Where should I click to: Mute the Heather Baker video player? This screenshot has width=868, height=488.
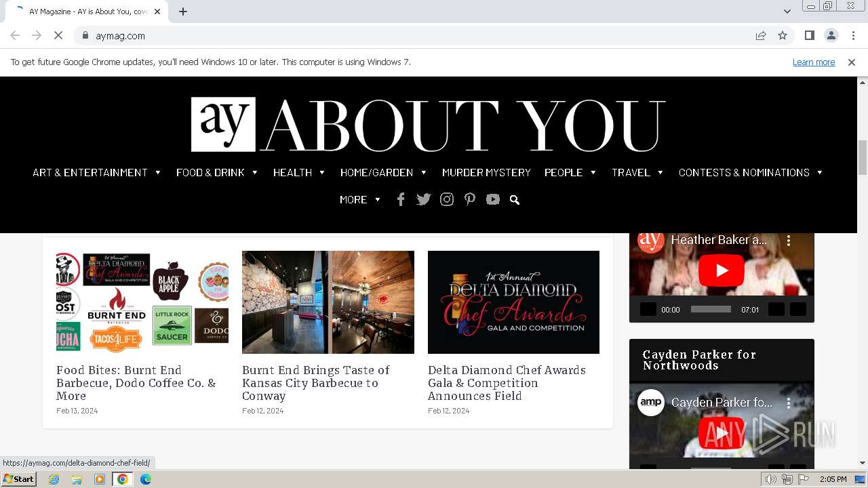click(x=776, y=309)
